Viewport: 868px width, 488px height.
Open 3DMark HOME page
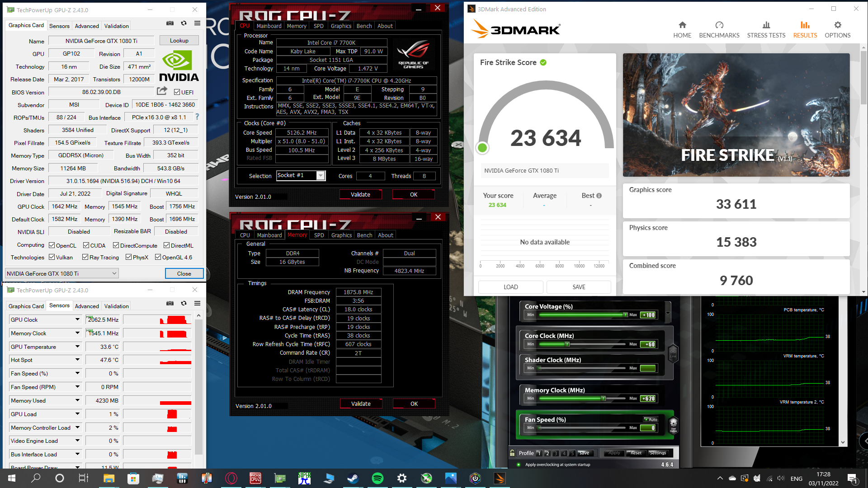pyautogui.click(x=682, y=30)
